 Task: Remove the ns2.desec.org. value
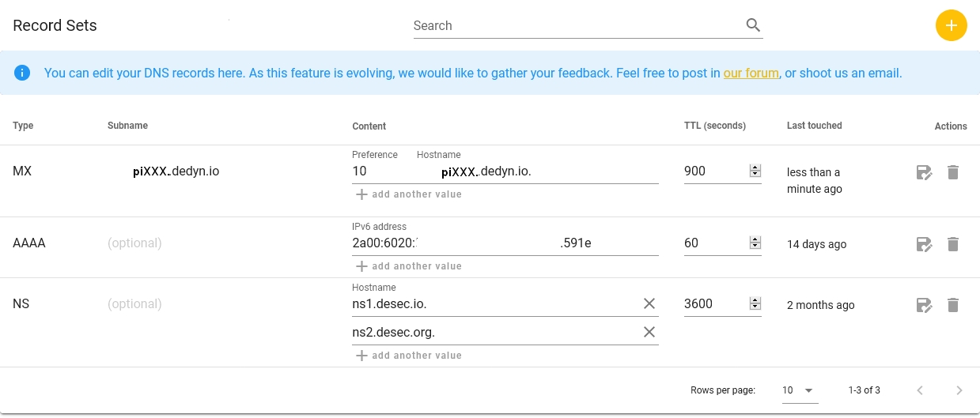pyautogui.click(x=649, y=332)
